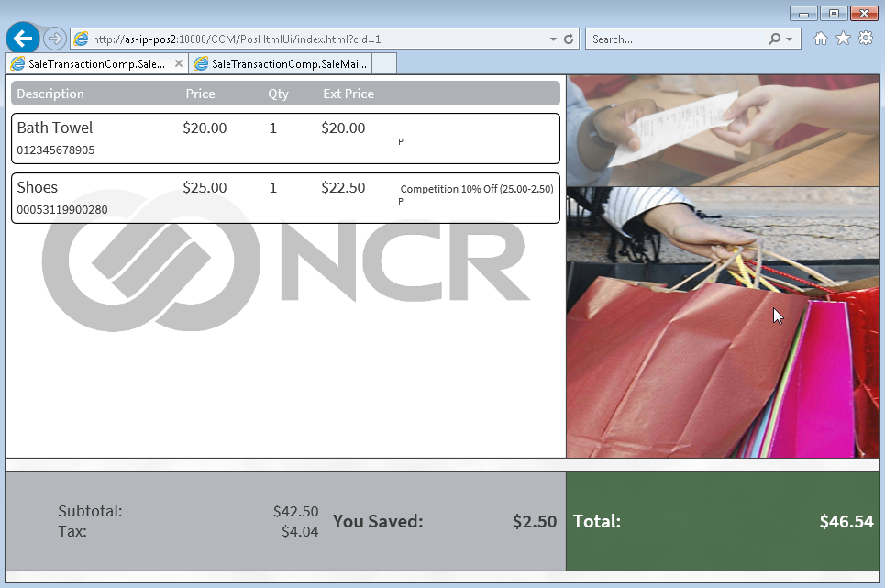Screen dimensions: 885x588
Task: Click Shoes unit price $25.00
Action: tap(205, 187)
